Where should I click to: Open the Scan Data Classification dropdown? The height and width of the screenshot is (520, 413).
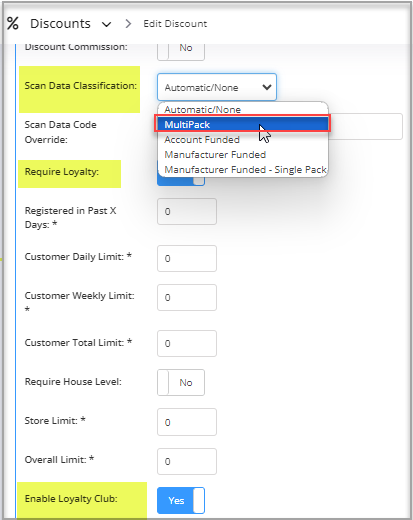click(217, 87)
